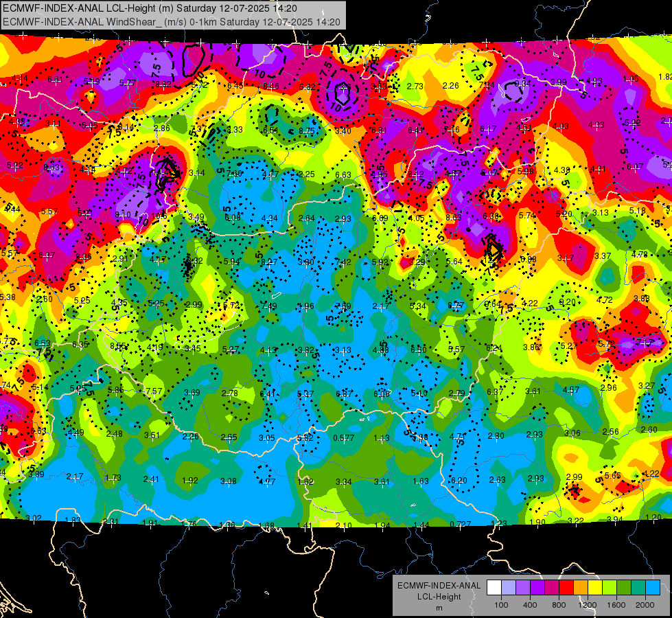Click the '1600' tick label in the legend
The image size is (672, 618).
point(616,605)
